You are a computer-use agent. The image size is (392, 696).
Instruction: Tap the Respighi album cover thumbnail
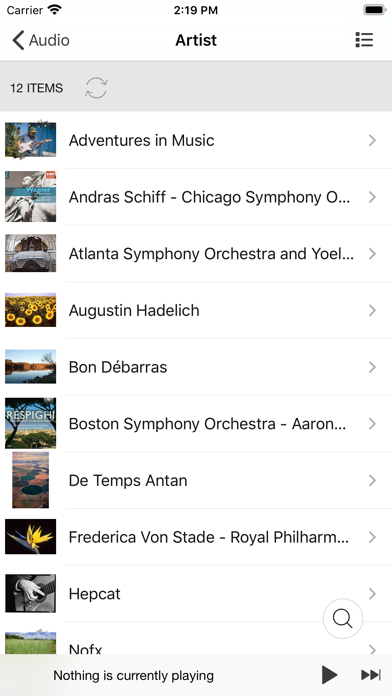31,423
